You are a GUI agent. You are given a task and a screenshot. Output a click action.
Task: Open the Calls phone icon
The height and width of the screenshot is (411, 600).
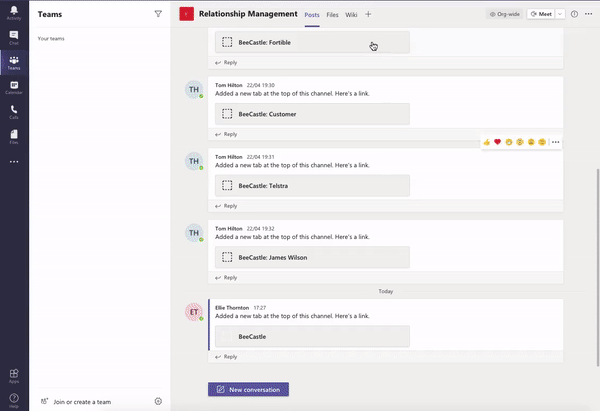(14, 112)
